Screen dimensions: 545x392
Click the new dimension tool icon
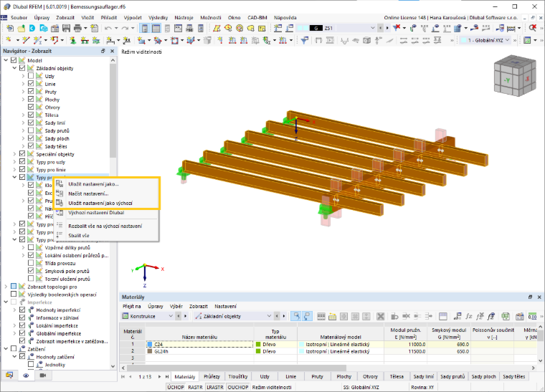[x=110, y=40]
